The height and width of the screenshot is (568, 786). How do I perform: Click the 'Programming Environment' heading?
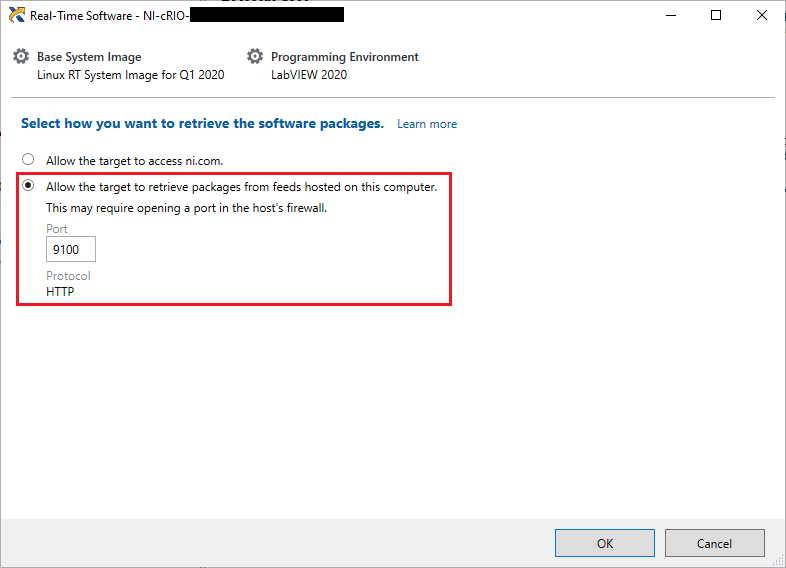344,57
